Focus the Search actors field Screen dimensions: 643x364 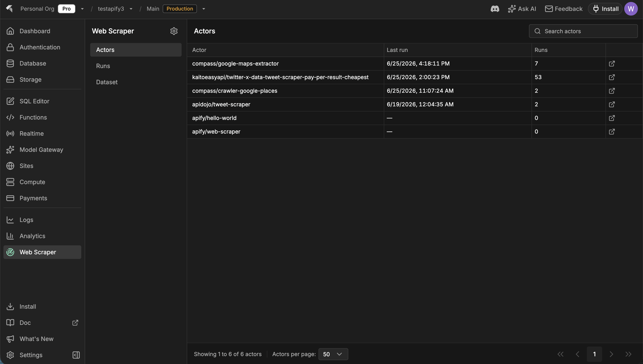(x=583, y=31)
